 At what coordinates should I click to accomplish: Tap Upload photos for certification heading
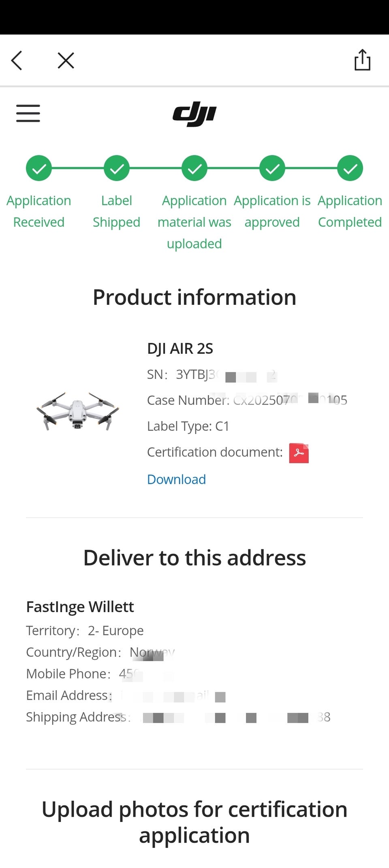point(194,822)
